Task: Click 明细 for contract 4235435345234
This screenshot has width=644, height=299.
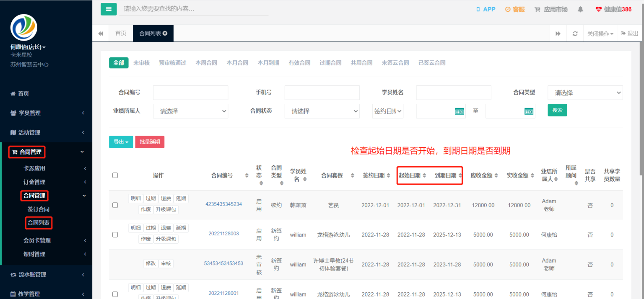Action: tap(135, 198)
